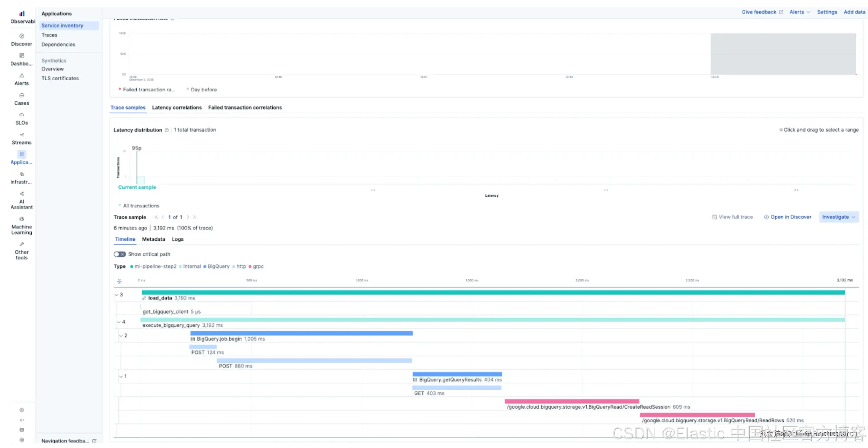This screenshot has width=868, height=448.
Task: Switch to the Latency correlations tab
Action: pos(177,108)
